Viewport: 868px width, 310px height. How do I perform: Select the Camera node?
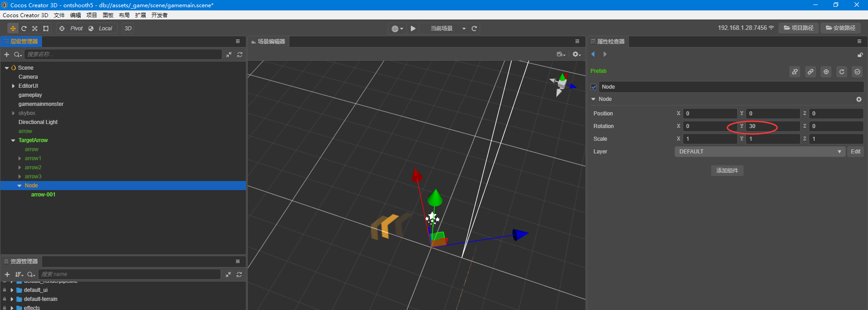[x=28, y=77]
